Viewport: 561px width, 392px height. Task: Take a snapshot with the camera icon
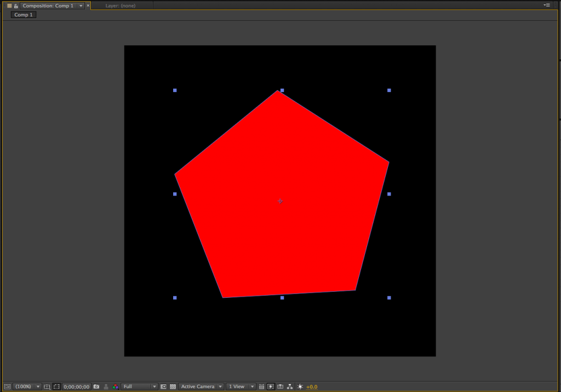[96, 387]
